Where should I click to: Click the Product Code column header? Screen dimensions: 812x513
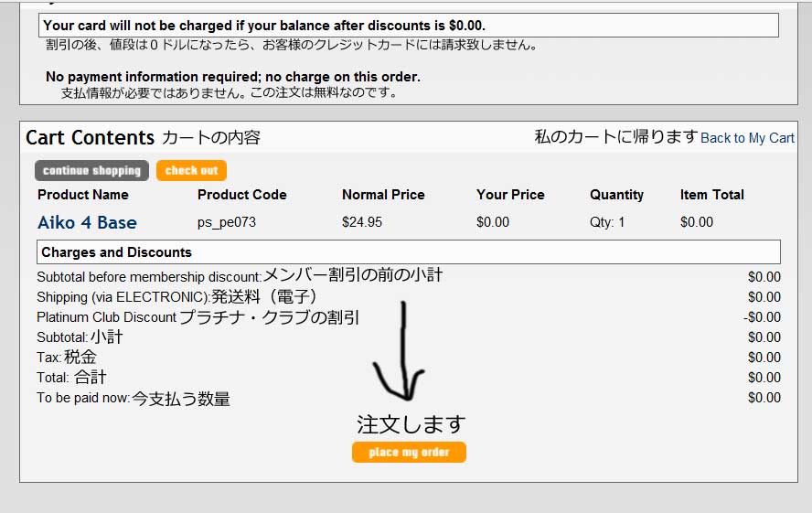click(241, 195)
